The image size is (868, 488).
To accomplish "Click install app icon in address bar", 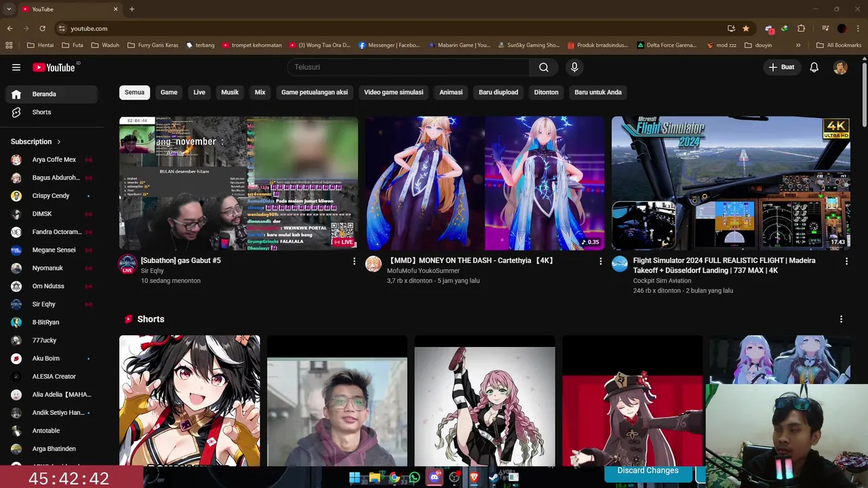I will tap(731, 28).
